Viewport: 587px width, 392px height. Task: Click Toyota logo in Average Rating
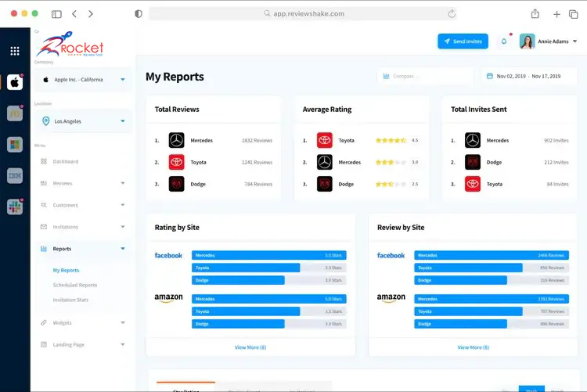325,140
